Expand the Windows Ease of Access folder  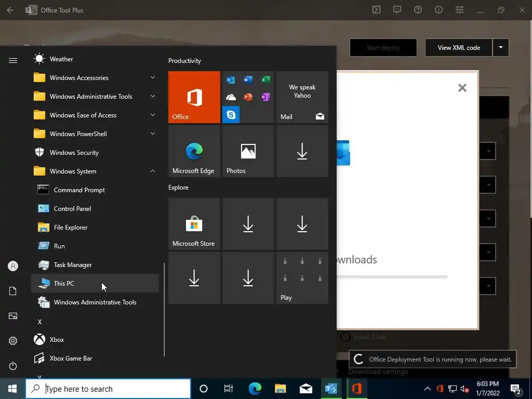pos(95,115)
